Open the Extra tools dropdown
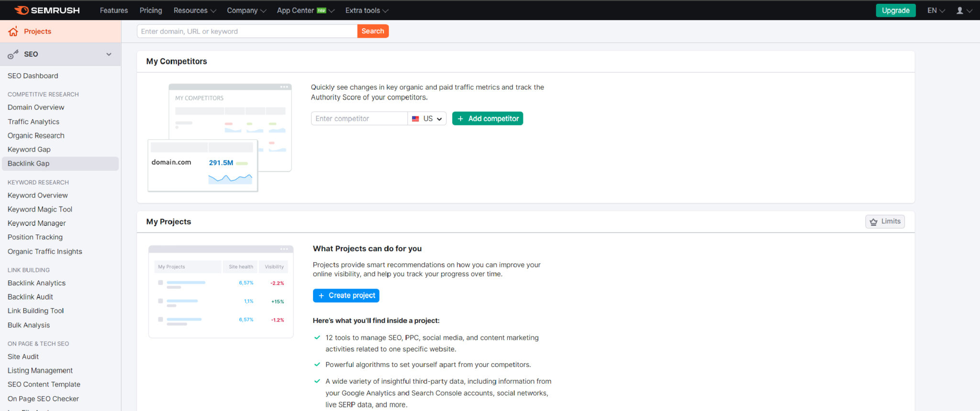The width and height of the screenshot is (980, 411). (367, 11)
